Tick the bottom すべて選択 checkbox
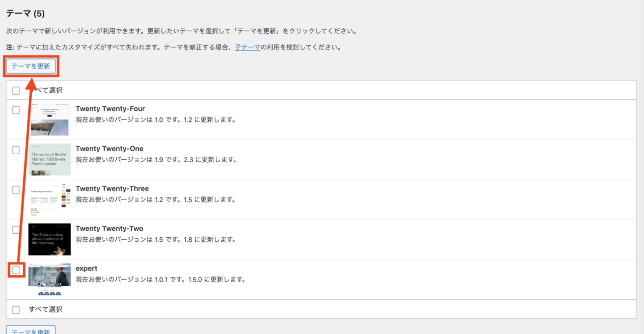 tap(16, 310)
